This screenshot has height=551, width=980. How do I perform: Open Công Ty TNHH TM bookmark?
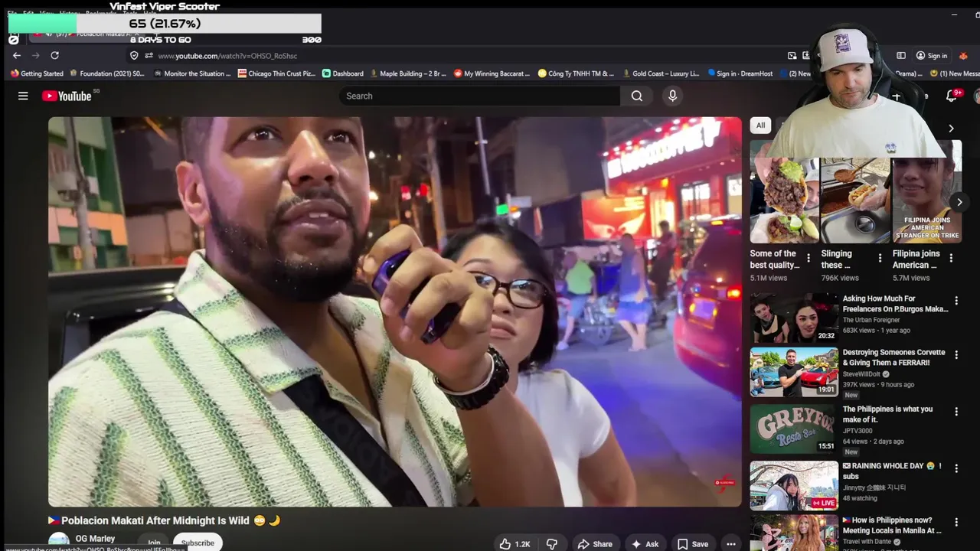[x=576, y=73]
